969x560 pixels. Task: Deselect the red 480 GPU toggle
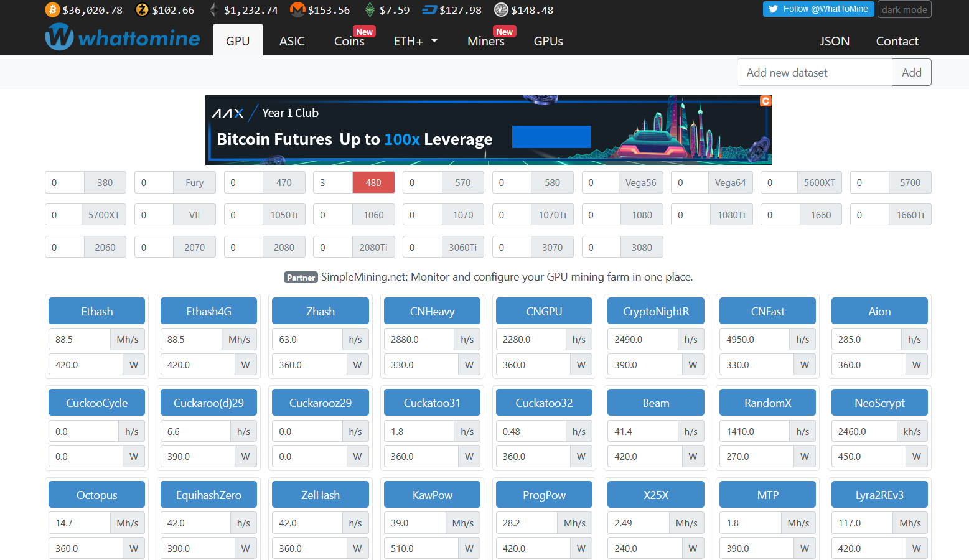coord(373,183)
